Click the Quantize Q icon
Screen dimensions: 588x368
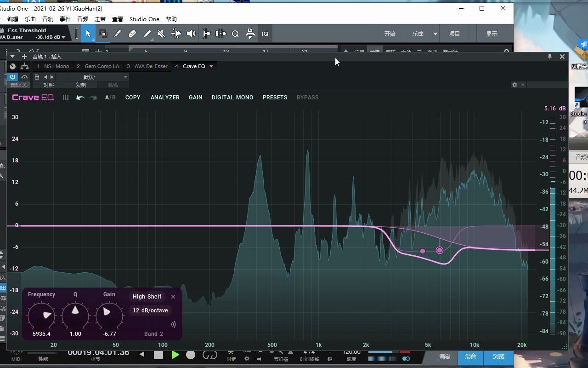(235, 34)
